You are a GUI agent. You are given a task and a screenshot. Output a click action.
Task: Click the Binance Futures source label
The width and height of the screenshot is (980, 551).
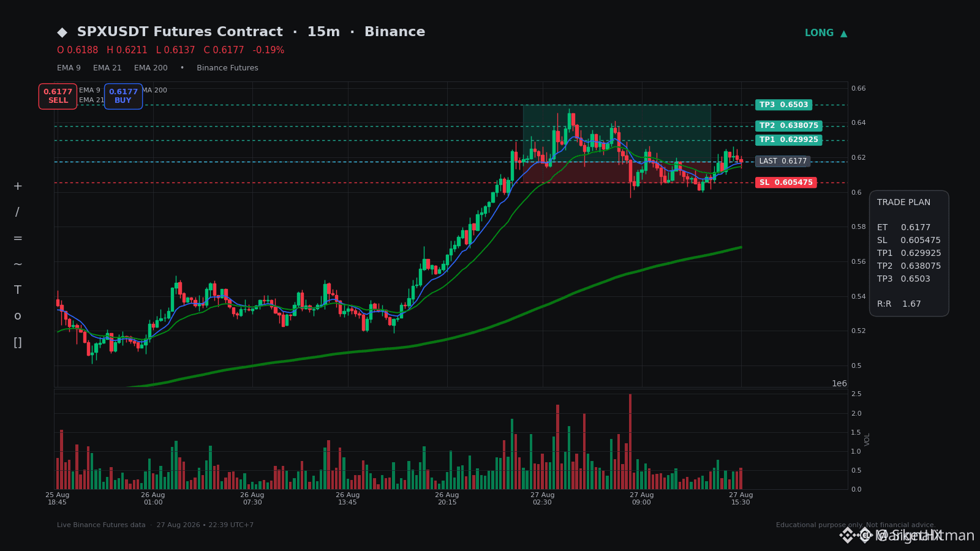[227, 68]
